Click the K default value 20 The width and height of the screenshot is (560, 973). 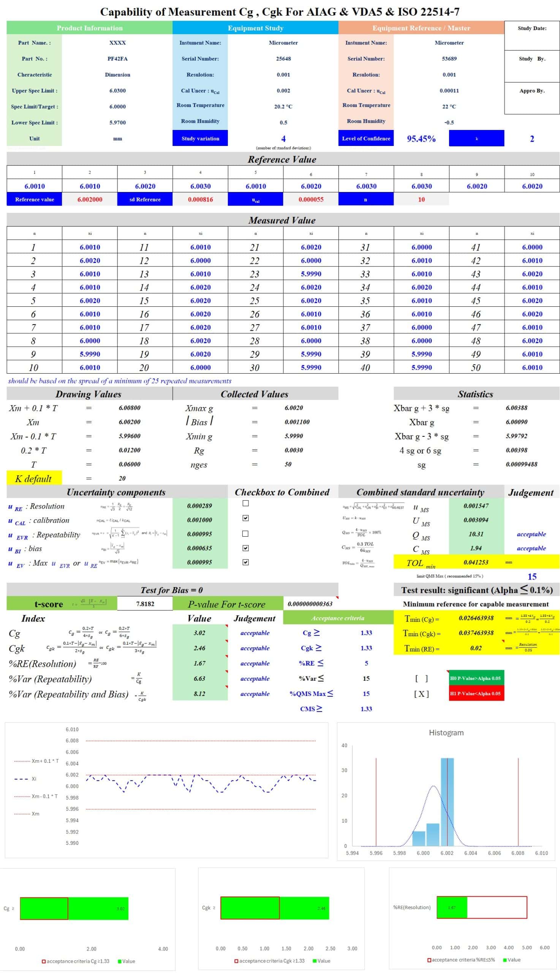coord(122,478)
